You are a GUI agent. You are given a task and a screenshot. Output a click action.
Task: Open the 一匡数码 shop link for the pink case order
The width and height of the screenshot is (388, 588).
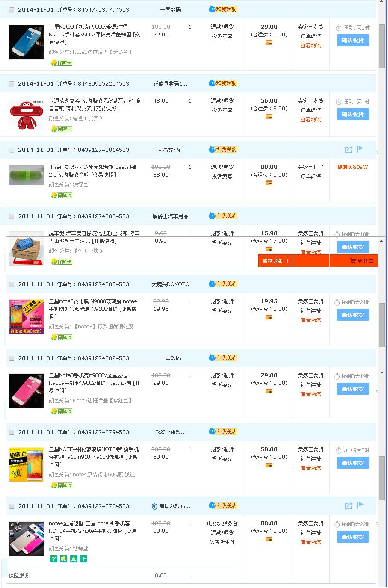tap(170, 358)
